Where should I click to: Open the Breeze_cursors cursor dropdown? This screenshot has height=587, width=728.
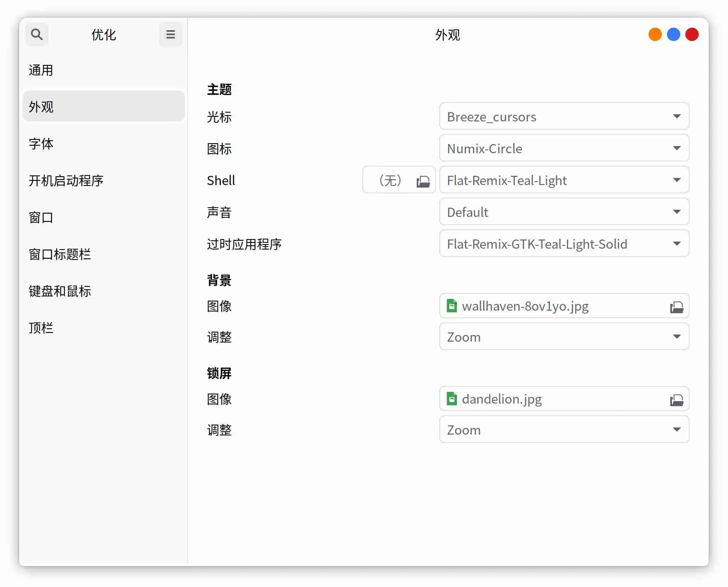click(564, 116)
